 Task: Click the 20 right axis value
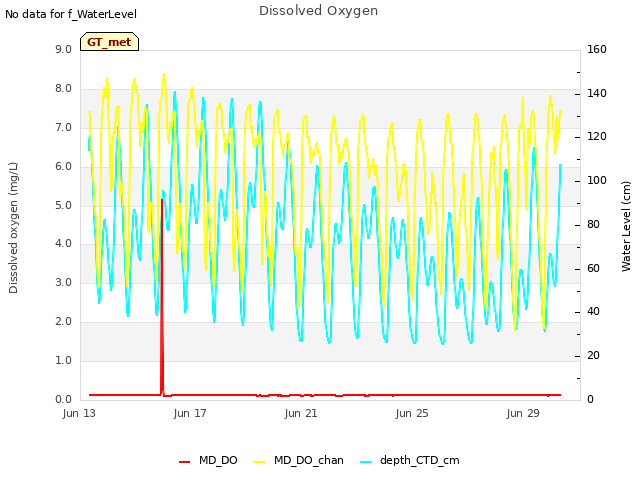point(593,356)
